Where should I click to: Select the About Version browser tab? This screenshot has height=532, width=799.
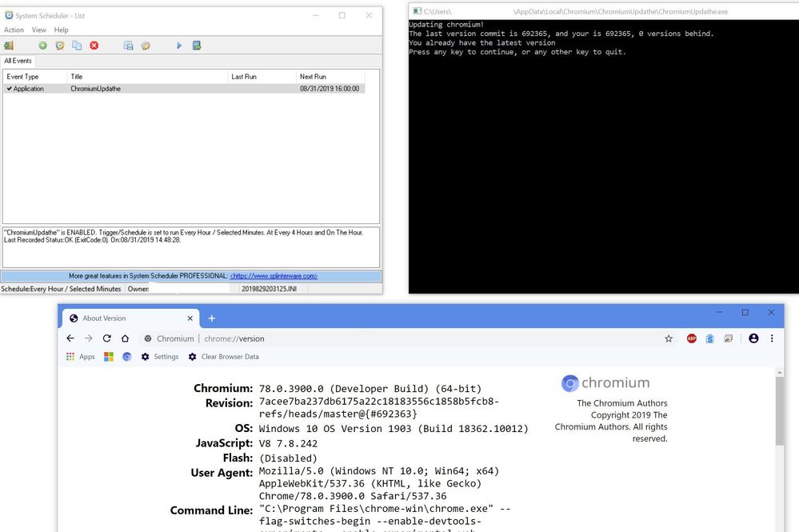130,318
